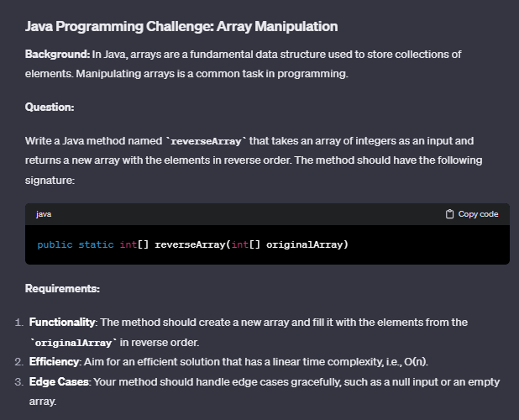Click the second 'int' parameter type keyword
Screen dimensions: 519x420
pyautogui.click(x=240, y=245)
